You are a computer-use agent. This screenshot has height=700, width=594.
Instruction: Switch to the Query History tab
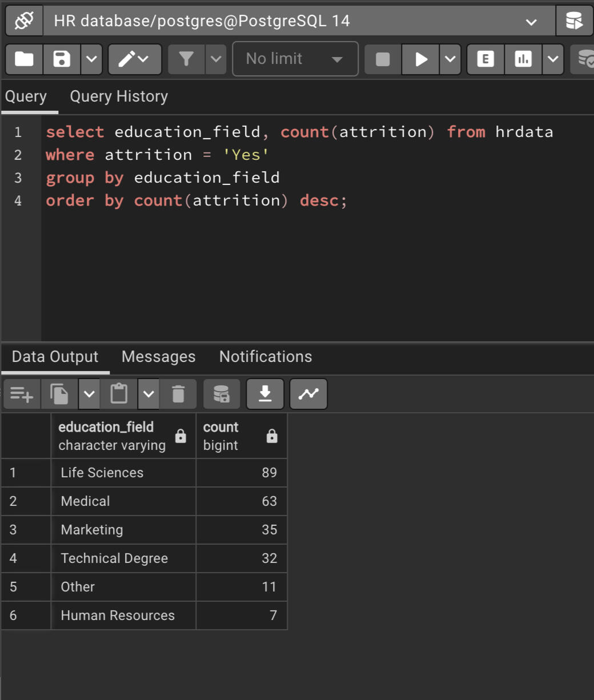(119, 96)
